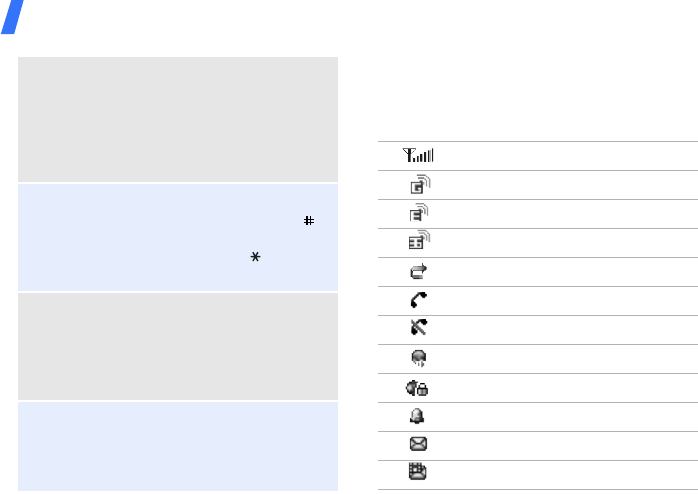Click the topmost gray panel

click(x=178, y=119)
